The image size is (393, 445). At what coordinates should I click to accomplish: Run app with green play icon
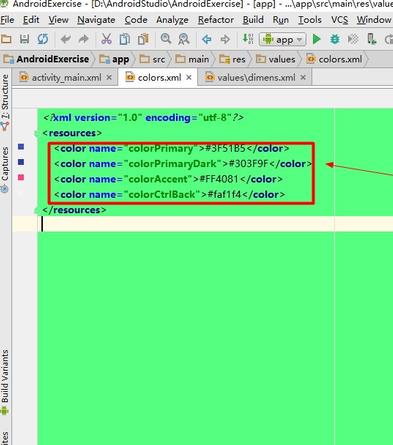pos(316,39)
